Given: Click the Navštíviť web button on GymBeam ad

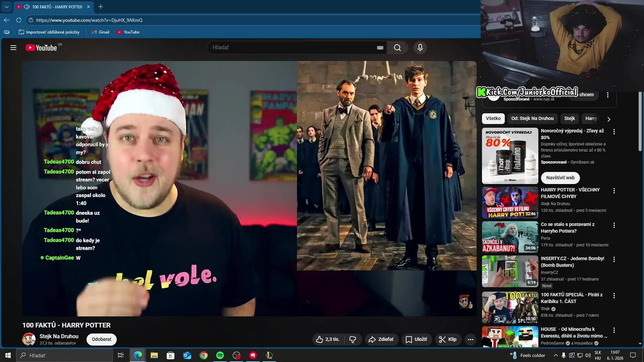Looking at the screenshot, I should point(560,177).
